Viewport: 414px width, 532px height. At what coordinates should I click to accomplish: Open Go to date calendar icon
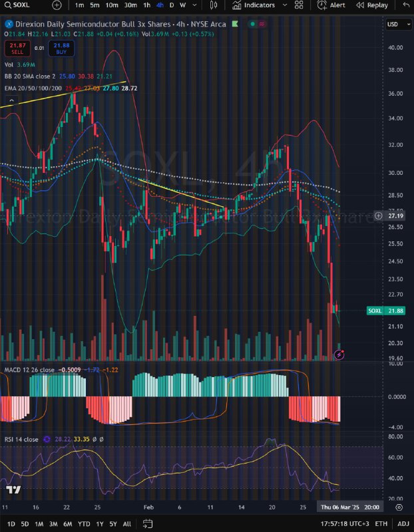click(148, 524)
